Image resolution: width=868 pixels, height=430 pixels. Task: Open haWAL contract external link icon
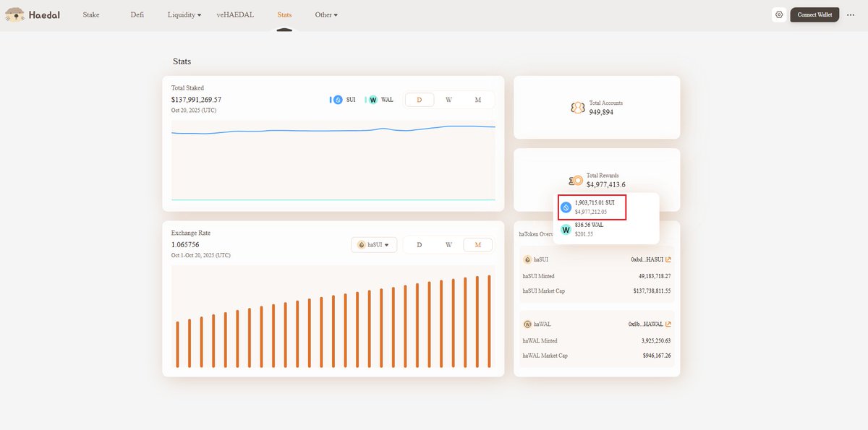tap(668, 324)
